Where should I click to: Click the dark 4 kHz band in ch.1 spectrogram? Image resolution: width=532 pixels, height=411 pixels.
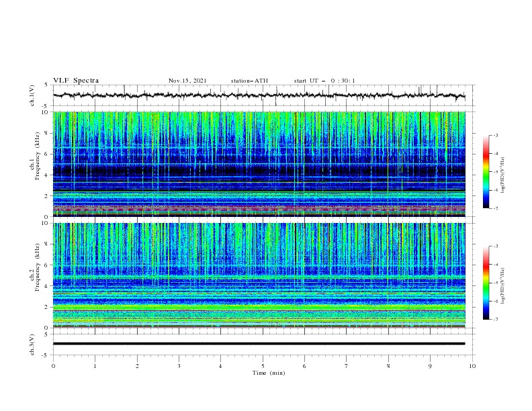tap(259, 171)
